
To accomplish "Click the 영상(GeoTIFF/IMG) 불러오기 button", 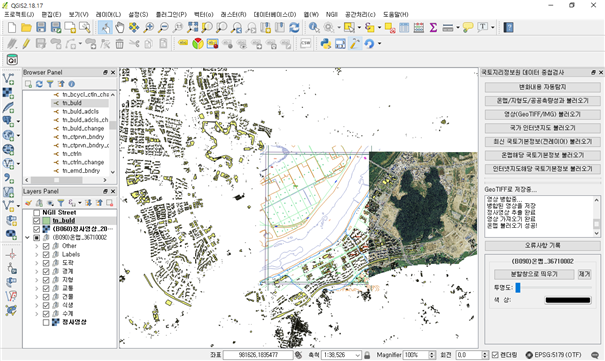I will (x=542, y=115).
